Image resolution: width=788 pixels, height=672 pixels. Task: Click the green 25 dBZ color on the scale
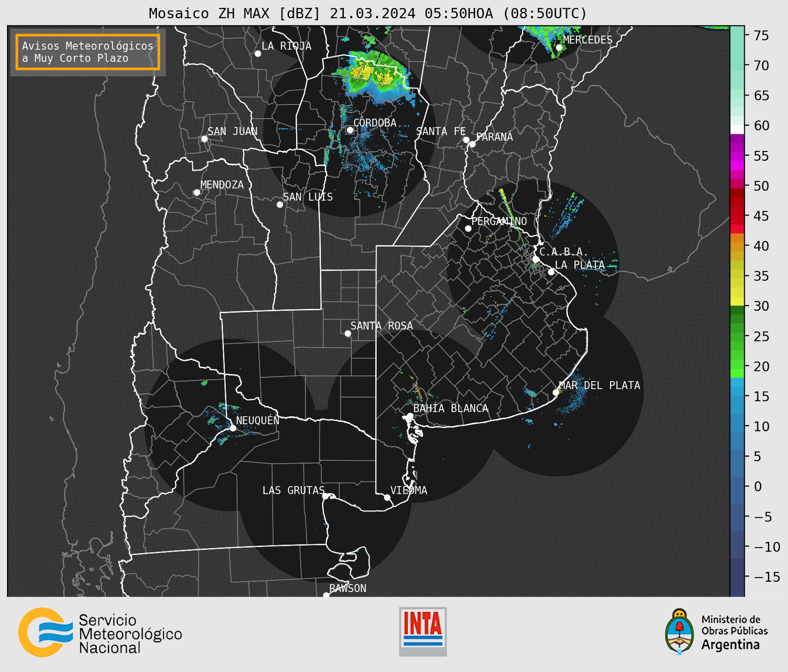(x=737, y=336)
